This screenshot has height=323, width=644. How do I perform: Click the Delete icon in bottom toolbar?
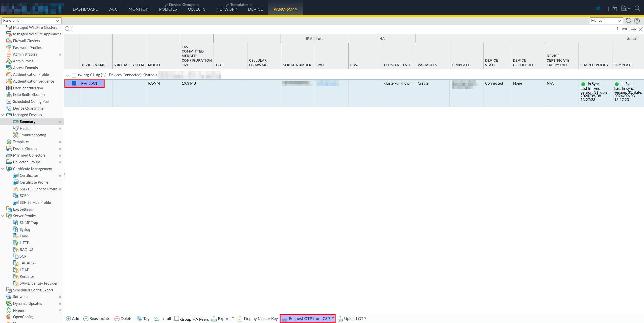click(117, 319)
